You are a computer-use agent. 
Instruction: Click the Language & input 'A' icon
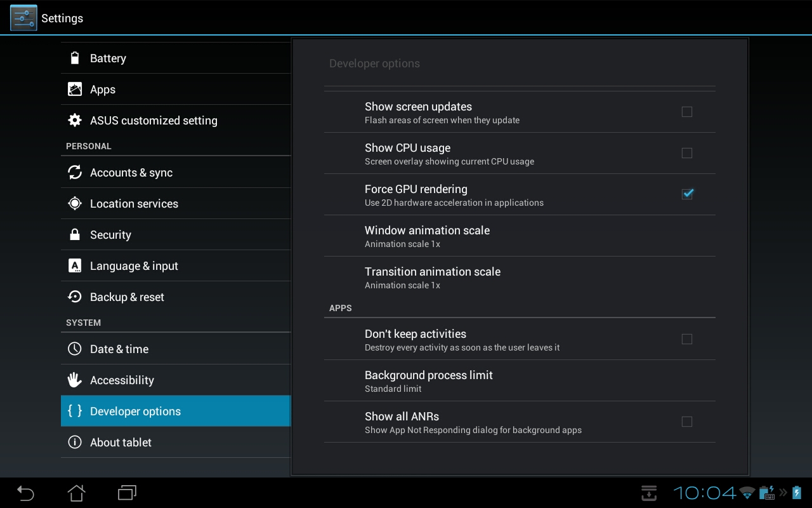point(75,265)
